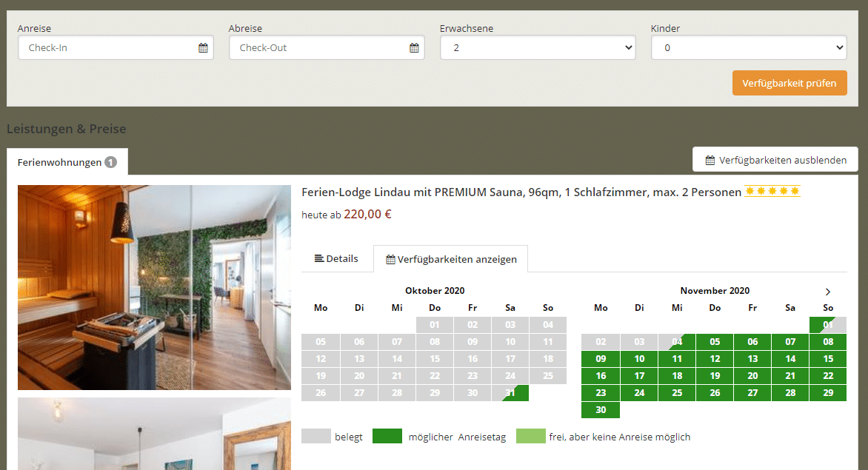Click Verfügbarkeiten ausblenden button

pos(775,160)
